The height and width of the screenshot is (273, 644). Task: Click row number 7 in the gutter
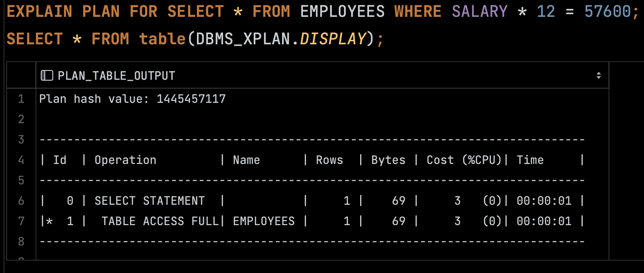pos(21,221)
